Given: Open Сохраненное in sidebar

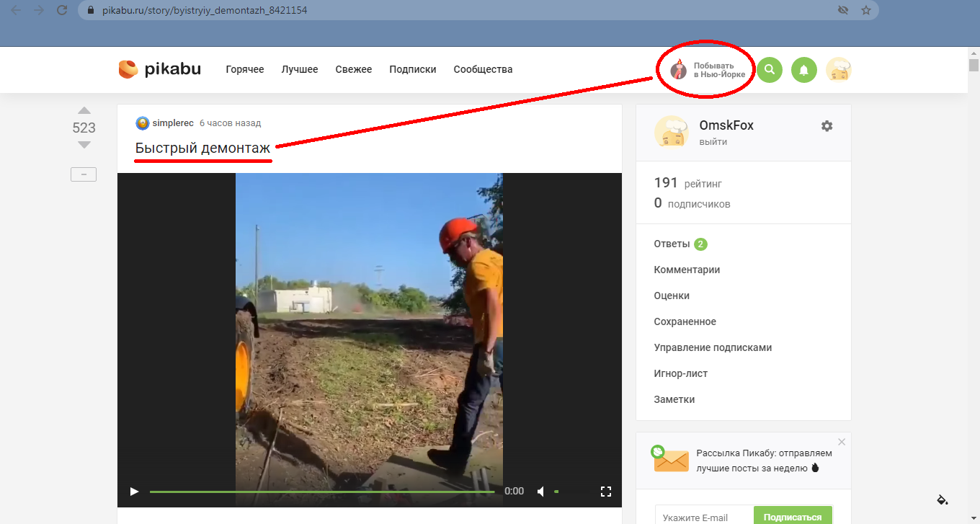Looking at the screenshot, I should click(x=685, y=321).
